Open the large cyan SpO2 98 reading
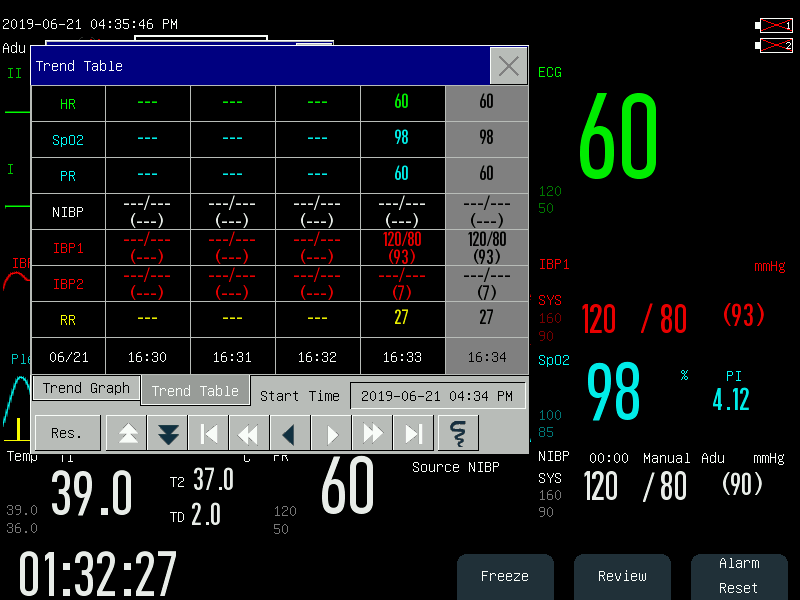Screen dimensions: 800x600 click(x=614, y=391)
